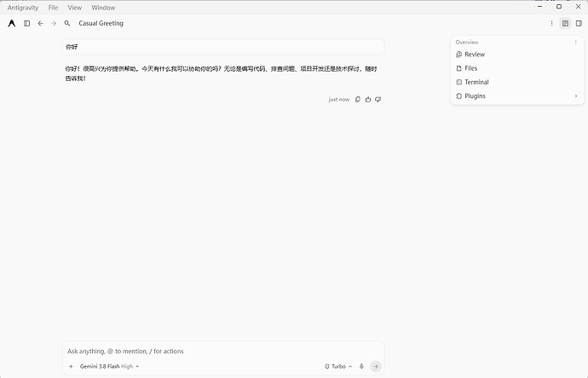Image resolution: width=588 pixels, height=378 pixels.
Task: Click the Plugins puzzle icon
Action: (458, 96)
